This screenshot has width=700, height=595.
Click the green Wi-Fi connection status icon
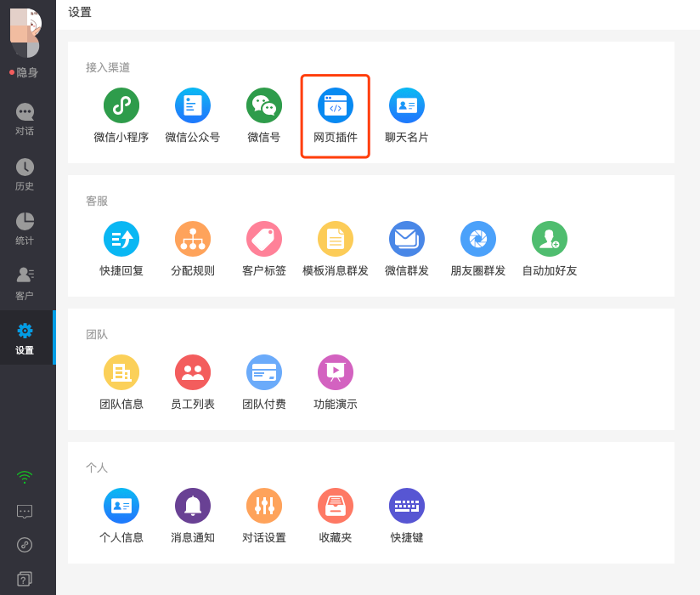click(25, 477)
